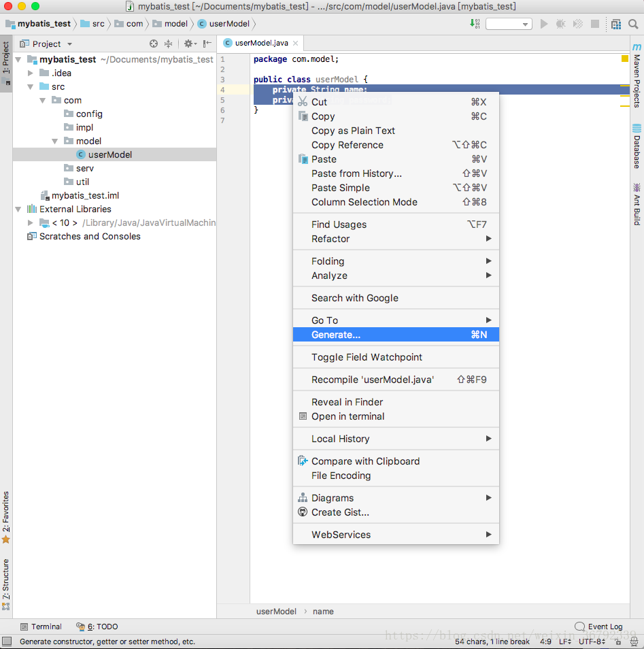Collapse the mybatis_test project root
The height and width of the screenshot is (649, 644).
(18, 60)
